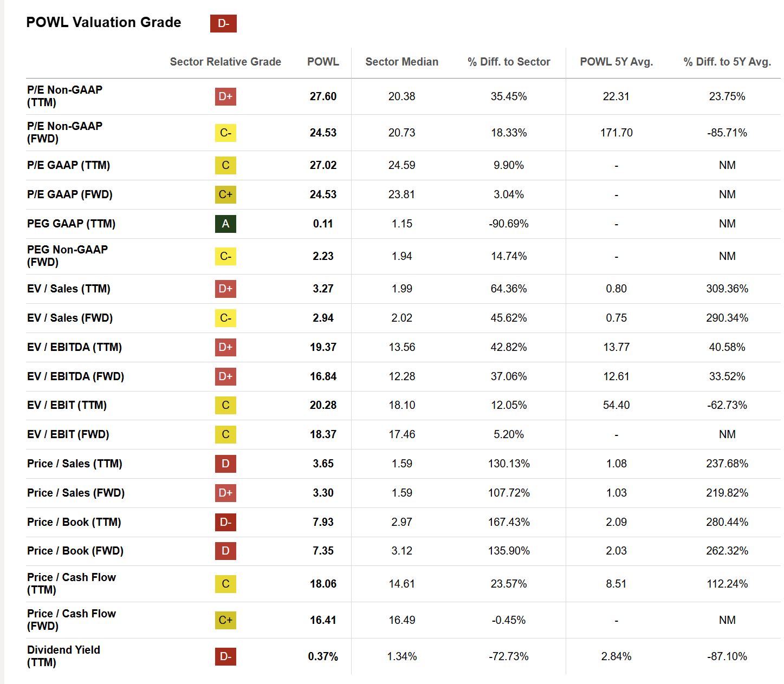
Task: Click the C+ grade badge for Price / Cash Flow (FWD)
Action: pyautogui.click(x=225, y=620)
